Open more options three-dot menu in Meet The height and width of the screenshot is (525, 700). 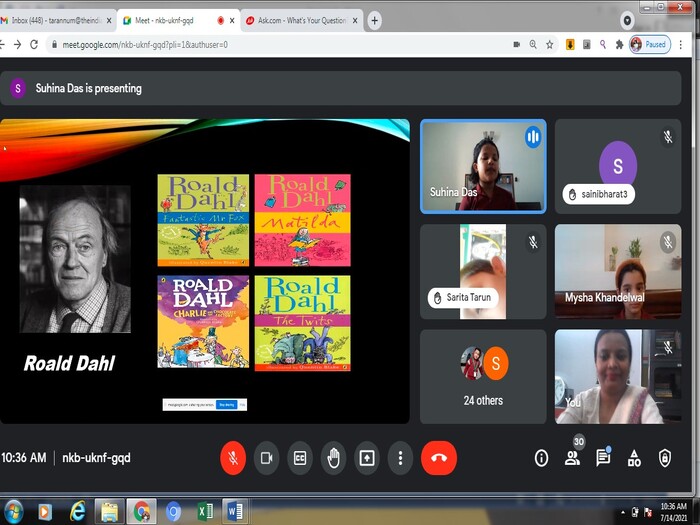pyautogui.click(x=400, y=458)
